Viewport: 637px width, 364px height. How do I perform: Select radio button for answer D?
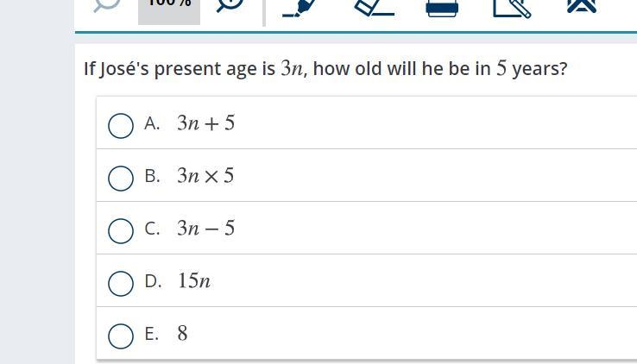[121, 283]
